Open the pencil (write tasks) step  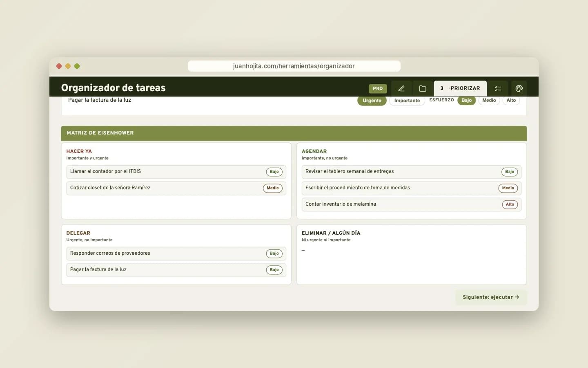click(x=401, y=88)
